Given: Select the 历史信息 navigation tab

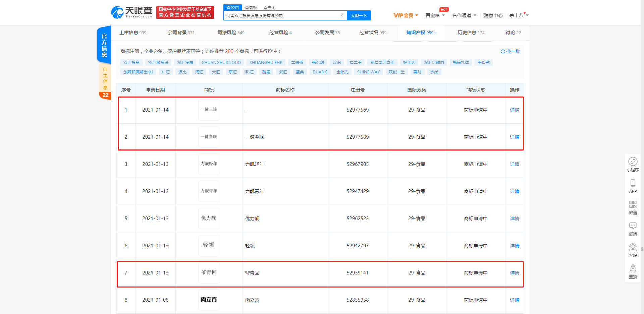Looking at the screenshot, I should coord(468,33).
